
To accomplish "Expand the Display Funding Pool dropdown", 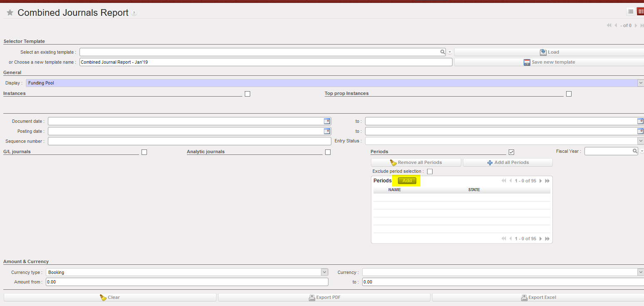I will tap(640, 83).
